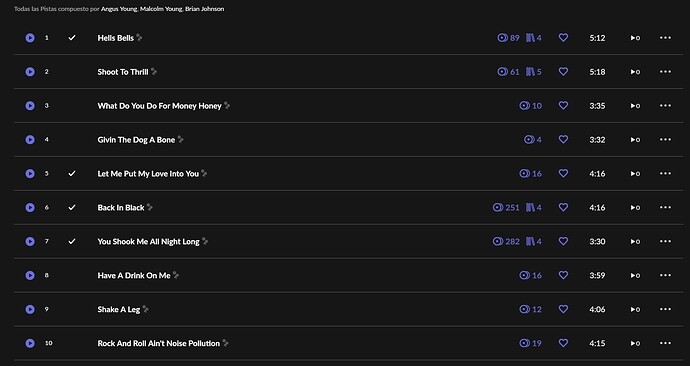
Task: Open three-dot menu for Rock And Roll Ain't Noise Pollution
Action: coord(665,343)
